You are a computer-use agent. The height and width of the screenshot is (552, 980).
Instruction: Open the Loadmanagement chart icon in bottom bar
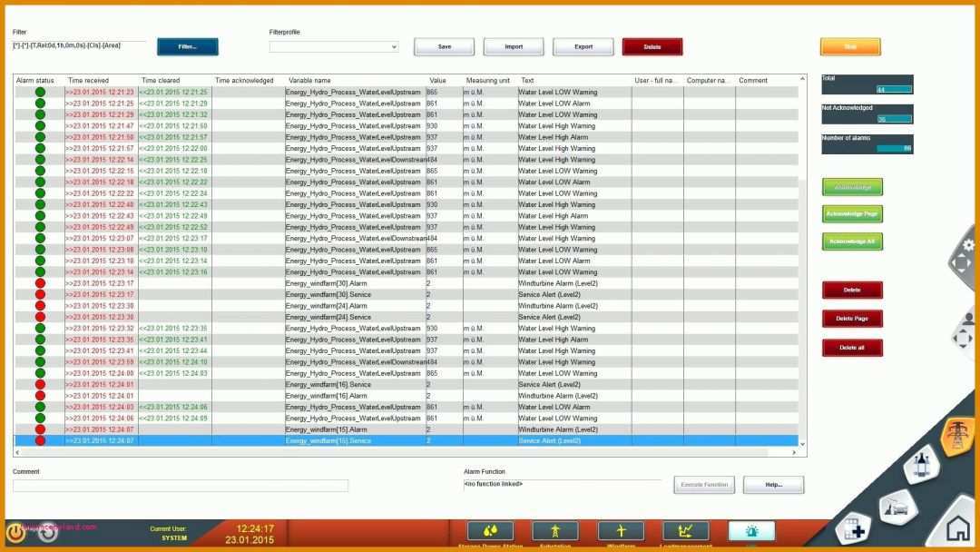pos(686,531)
